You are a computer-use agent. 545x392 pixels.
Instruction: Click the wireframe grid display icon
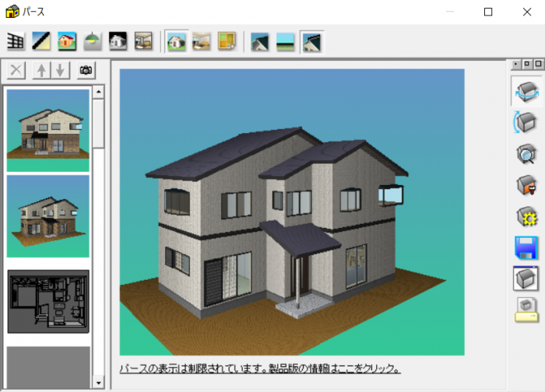16,41
